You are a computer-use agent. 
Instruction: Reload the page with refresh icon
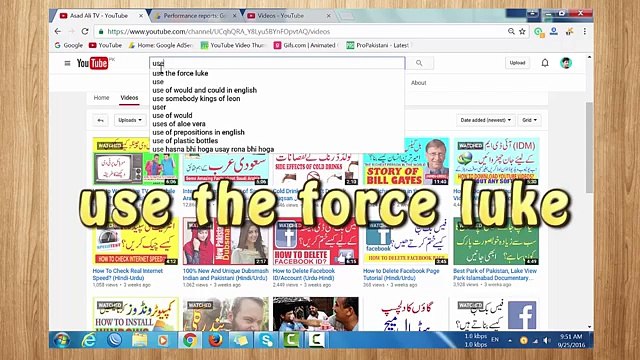coord(85,31)
